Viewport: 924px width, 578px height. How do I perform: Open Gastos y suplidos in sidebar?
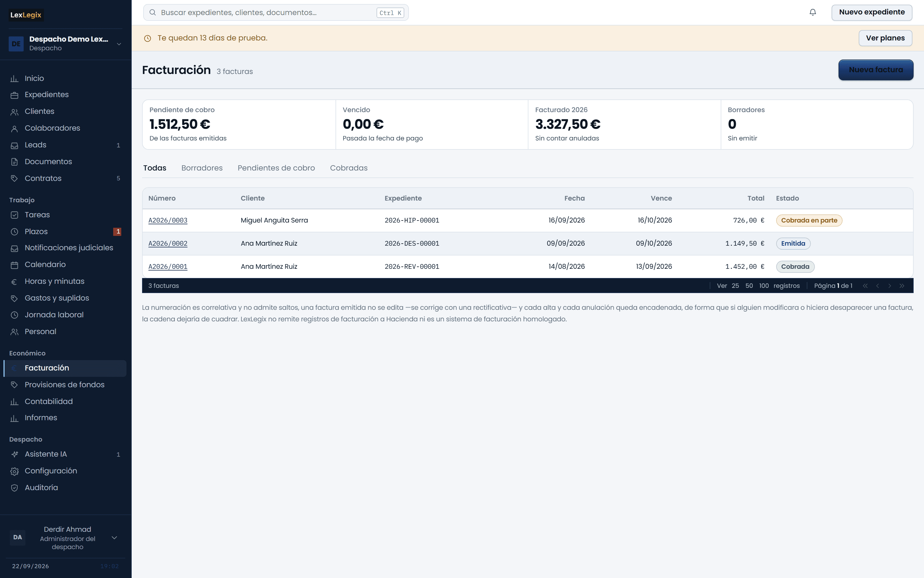65,298
